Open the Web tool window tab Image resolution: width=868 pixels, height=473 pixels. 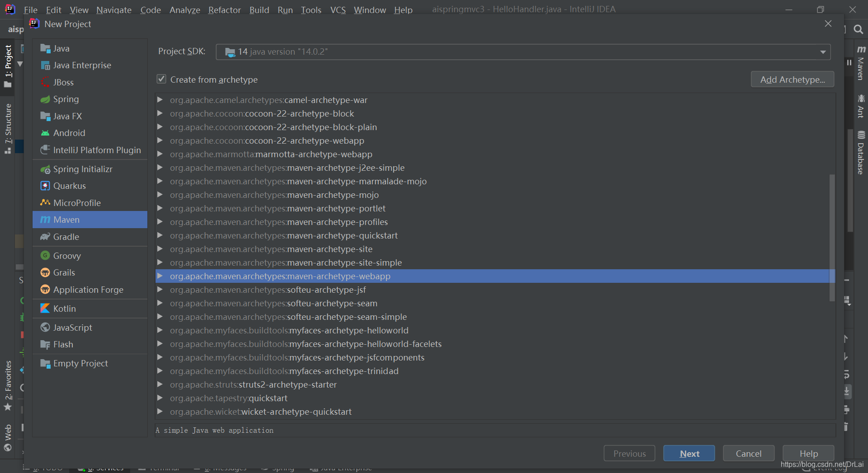(x=8, y=437)
